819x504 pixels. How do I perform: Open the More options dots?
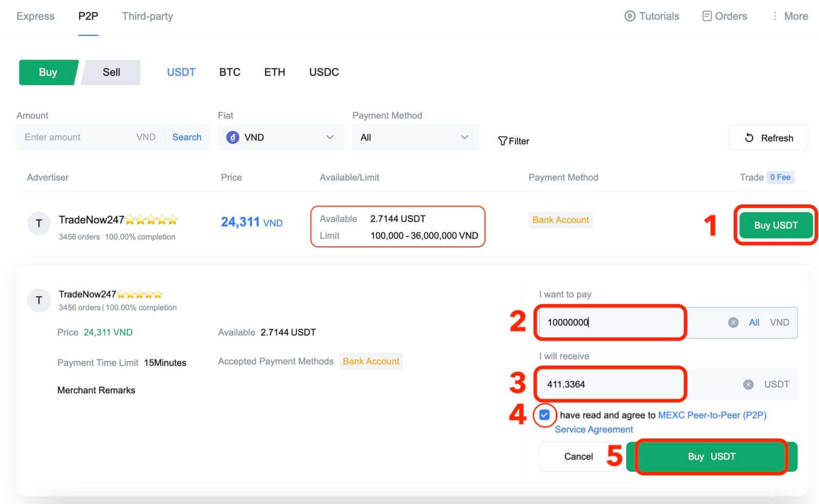774,16
